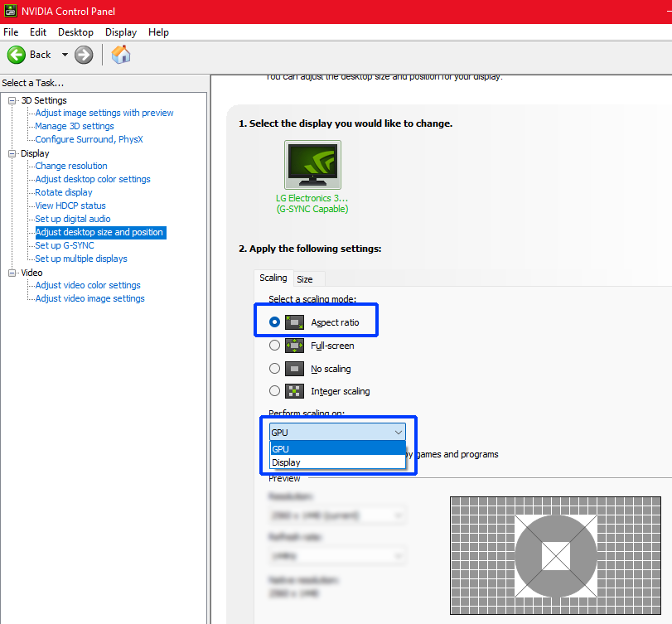The image size is (672, 624).
Task: Click the LG Electronics G-SYNC Capable label
Action: click(312, 204)
